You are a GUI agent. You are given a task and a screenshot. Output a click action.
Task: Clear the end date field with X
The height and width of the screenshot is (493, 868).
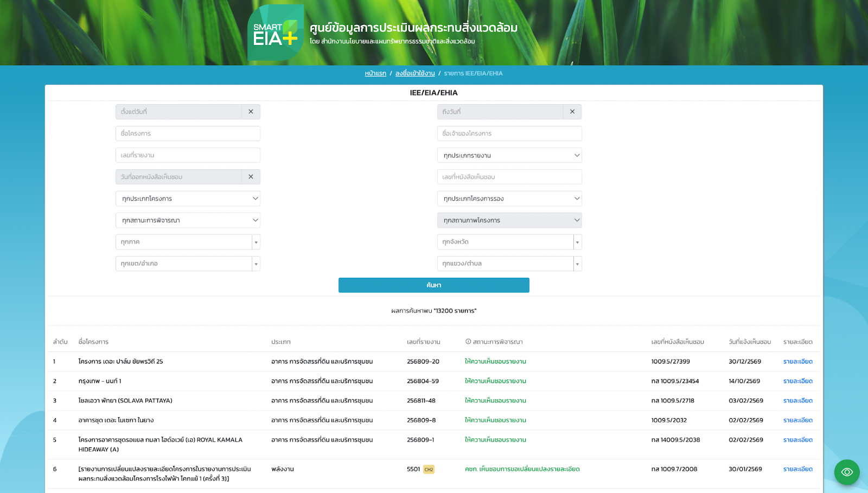click(572, 112)
